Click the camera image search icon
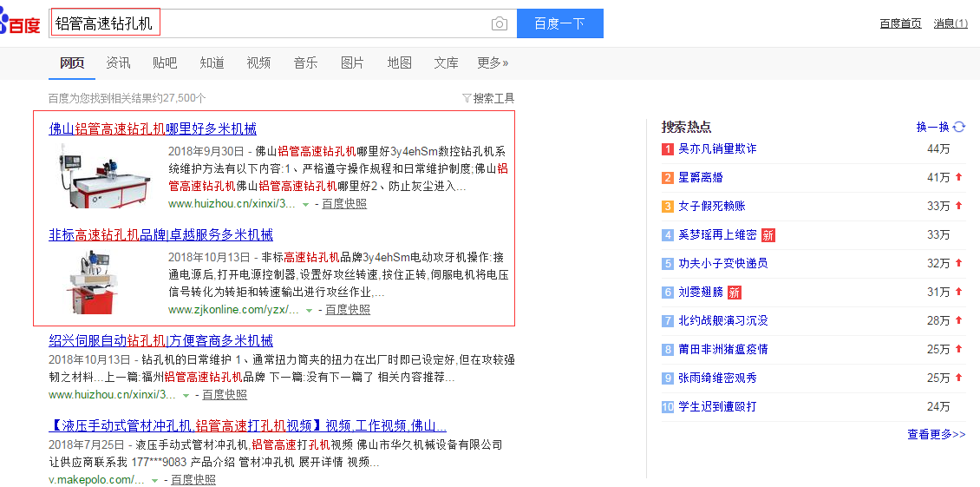Viewport: 980px width, 487px height. (499, 23)
